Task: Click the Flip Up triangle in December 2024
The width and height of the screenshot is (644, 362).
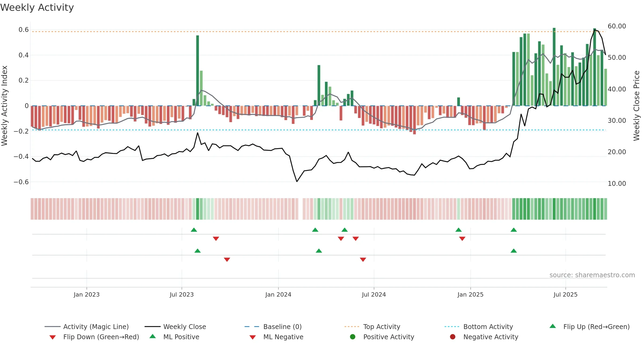Action: 459,230
